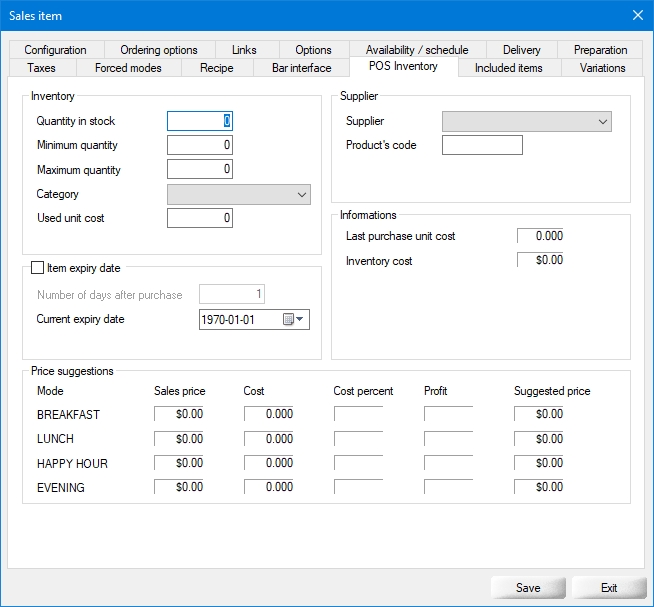The image size is (654, 607).
Task: Click the Product's code text field
Action: click(482, 146)
